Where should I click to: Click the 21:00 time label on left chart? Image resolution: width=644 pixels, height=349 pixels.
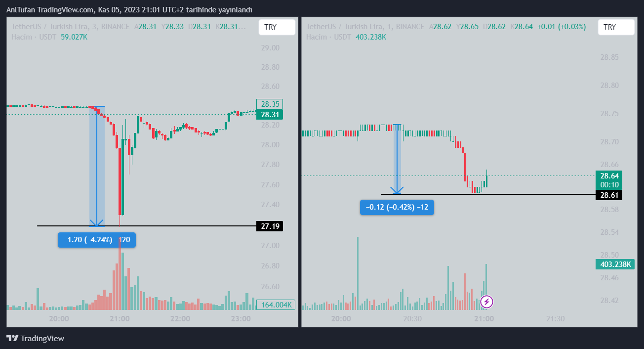[x=120, y=319]
